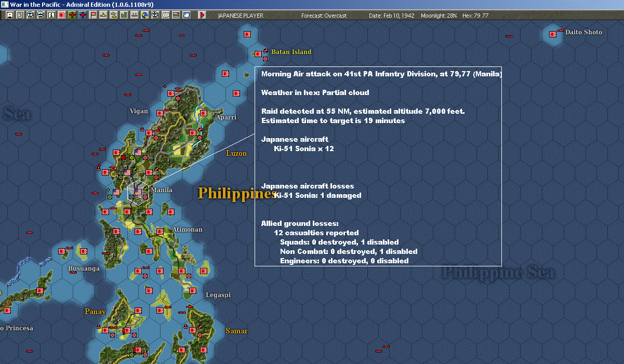The width and height of the screenshot is (624, 364).
Task: Click the Legaspi map label
Action: pyautogui.click(x=218, y=295)
